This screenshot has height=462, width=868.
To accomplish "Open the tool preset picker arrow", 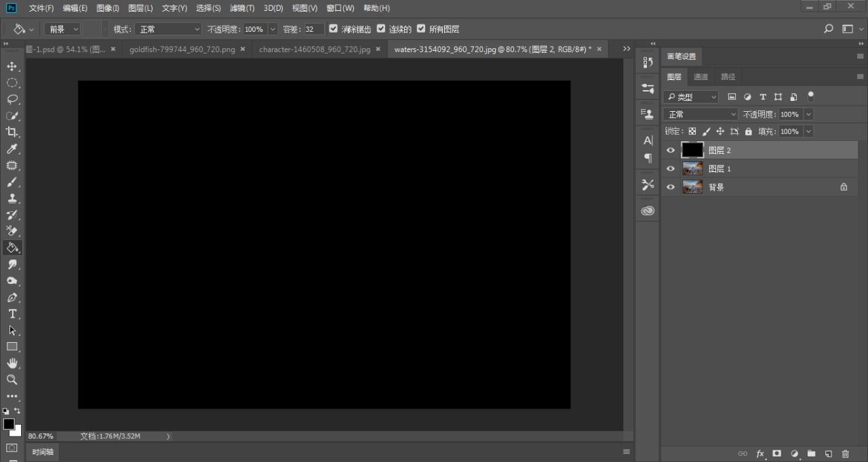I will click(x=31, y=30).
